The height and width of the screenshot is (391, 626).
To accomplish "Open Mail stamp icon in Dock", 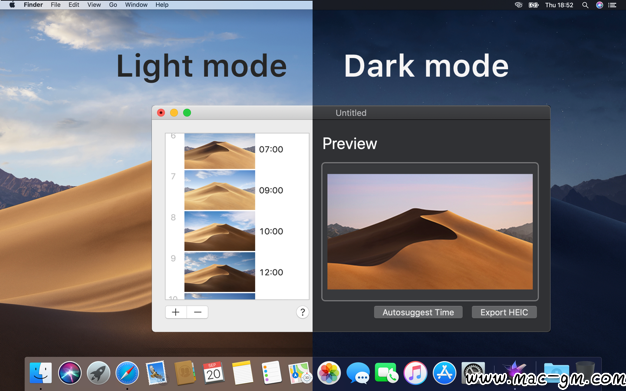I will pos(156,373).
